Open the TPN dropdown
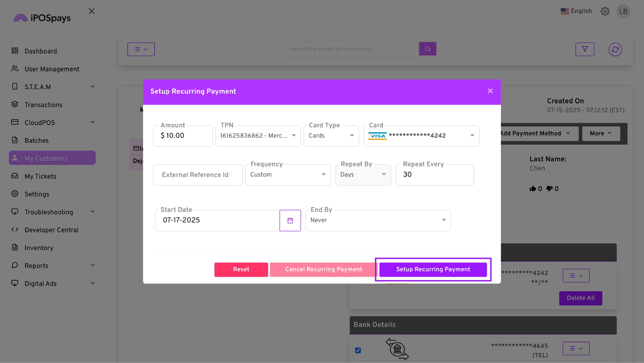Image resolution: width=644 pixels, height=363 pixels. click(258, 136)
